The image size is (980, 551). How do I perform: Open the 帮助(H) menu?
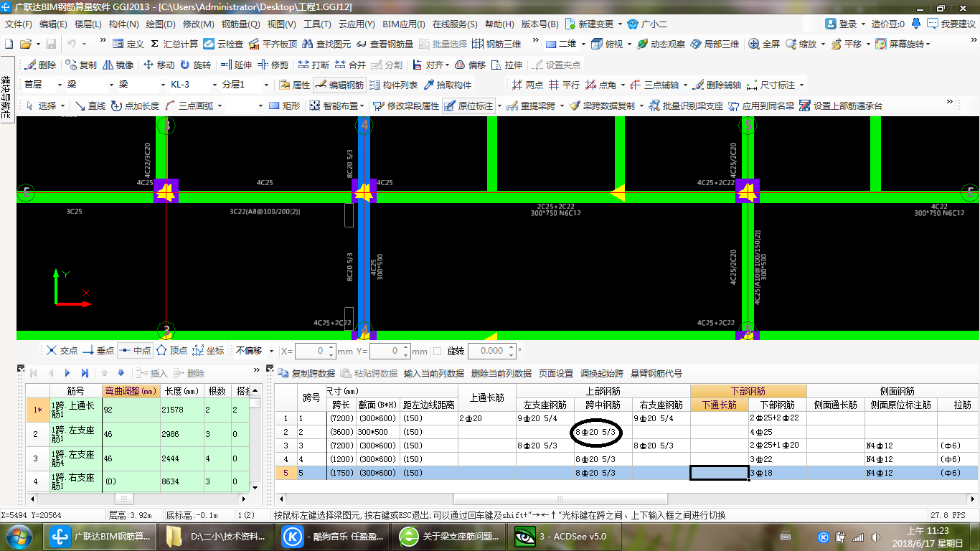499,24
